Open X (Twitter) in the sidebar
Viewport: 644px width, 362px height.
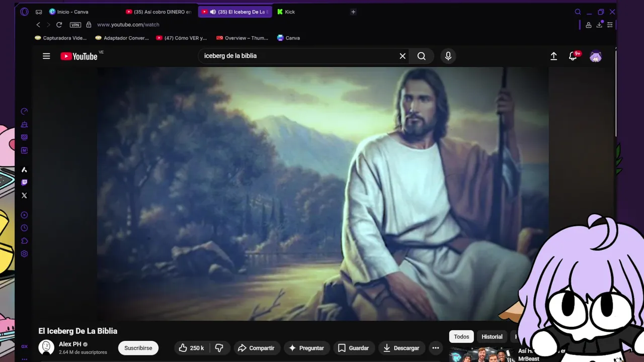coord(24,196)
